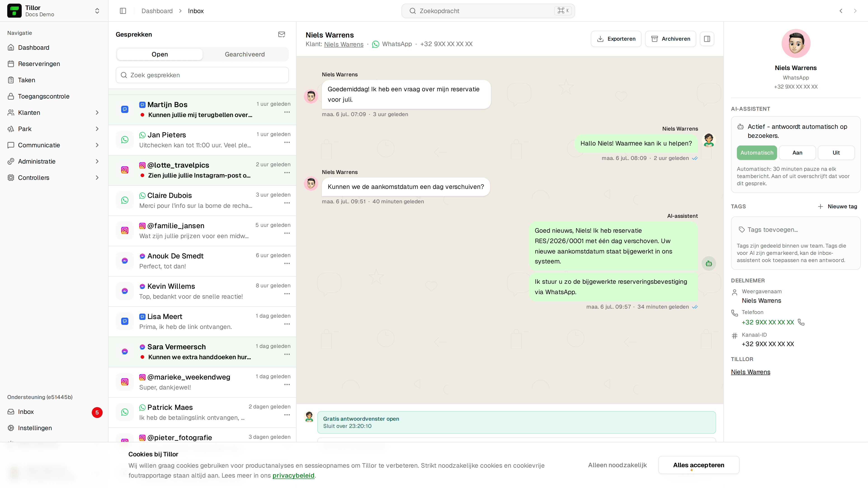Screen dimensions: 868x488
Task: Open the options menu for Kevin Willems
Action: [287, 294]
